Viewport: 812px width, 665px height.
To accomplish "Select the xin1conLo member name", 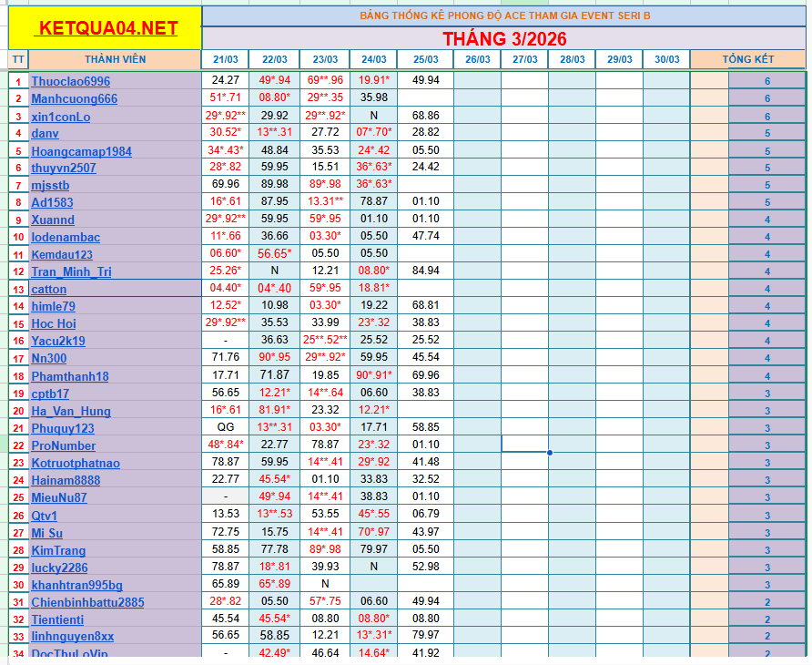I will tap(61, 117).
